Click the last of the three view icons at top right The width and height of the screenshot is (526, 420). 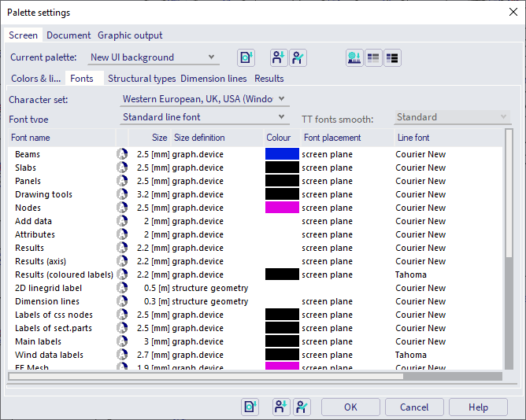coord(391,57)
